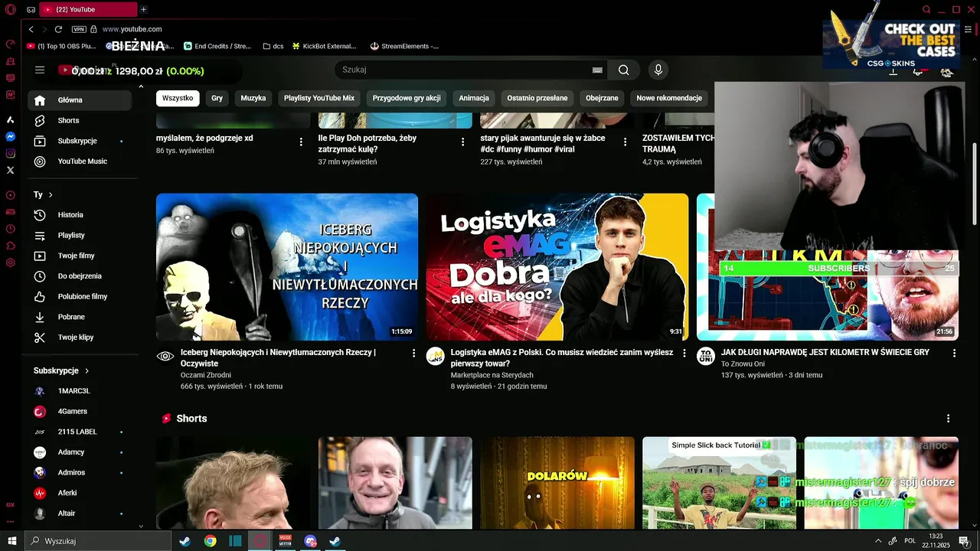
Task: Select Przygodowe gry akcji chip
Action: click(x=407, y=98)
